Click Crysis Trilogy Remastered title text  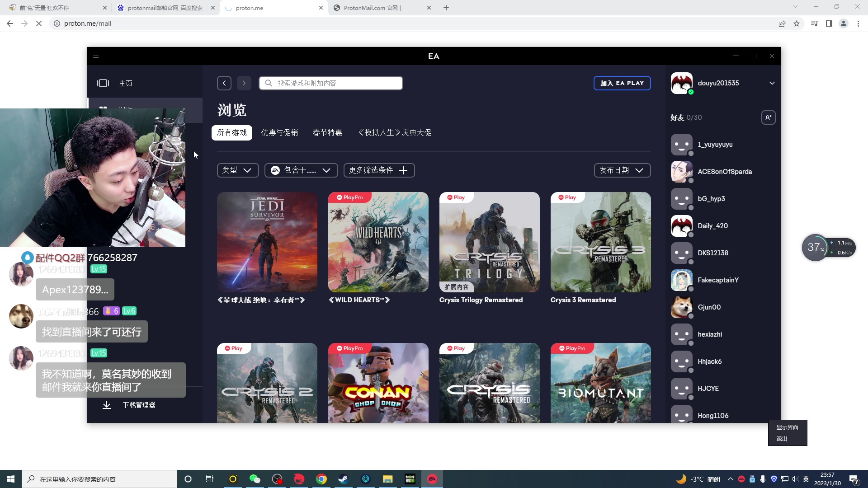(x=481, y=300)
